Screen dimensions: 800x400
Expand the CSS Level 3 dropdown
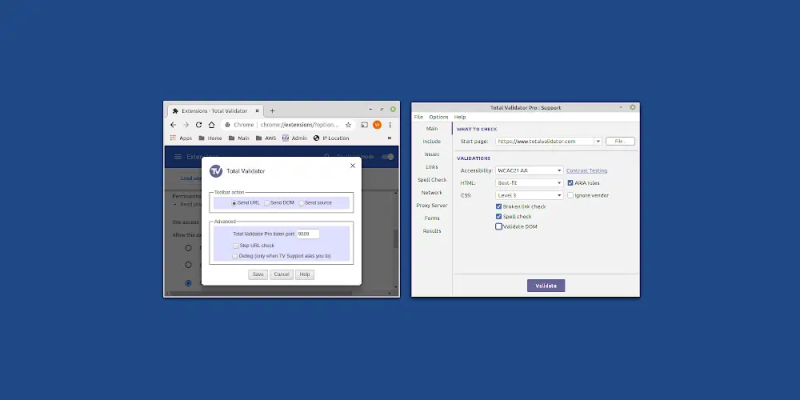(529, 195)
